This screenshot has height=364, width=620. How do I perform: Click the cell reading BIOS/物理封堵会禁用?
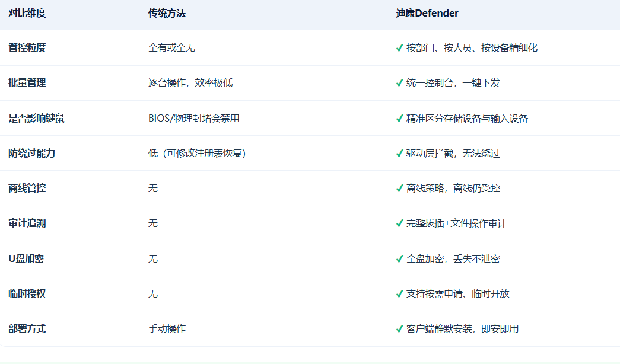coord(194,118)
